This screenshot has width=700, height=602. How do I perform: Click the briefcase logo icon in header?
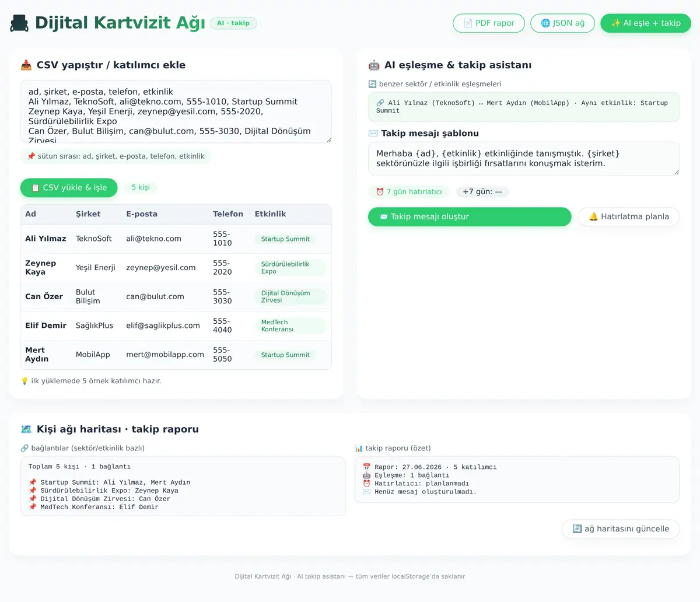[x=19, y=23]
